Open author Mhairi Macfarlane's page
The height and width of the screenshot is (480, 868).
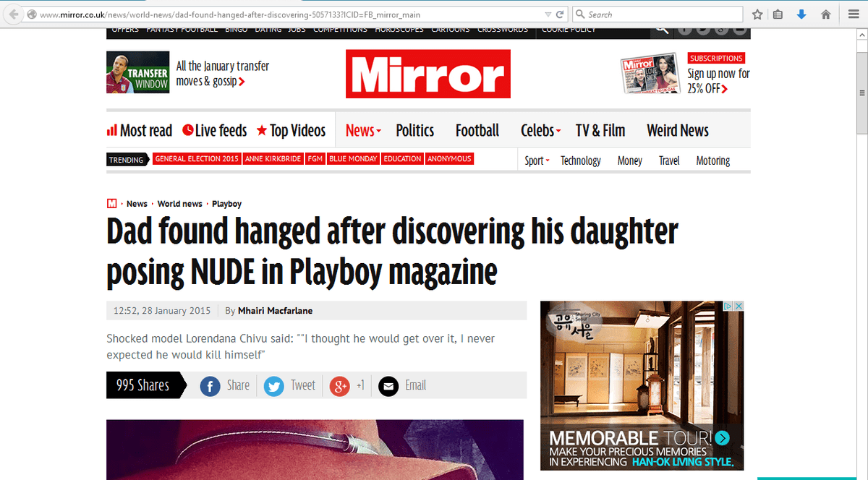276,311
